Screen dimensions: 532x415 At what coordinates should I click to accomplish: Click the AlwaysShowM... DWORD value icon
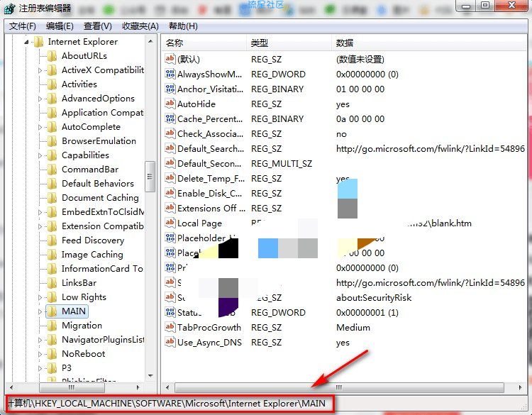(x=170, y=74)
